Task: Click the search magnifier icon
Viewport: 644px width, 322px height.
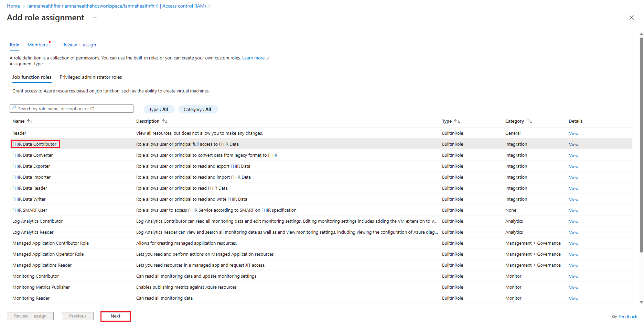Action: point(14,108)
